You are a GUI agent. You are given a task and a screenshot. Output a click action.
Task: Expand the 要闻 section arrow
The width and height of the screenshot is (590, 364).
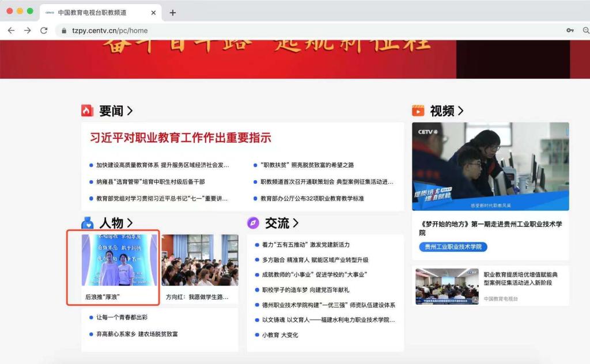coord(130,111)
